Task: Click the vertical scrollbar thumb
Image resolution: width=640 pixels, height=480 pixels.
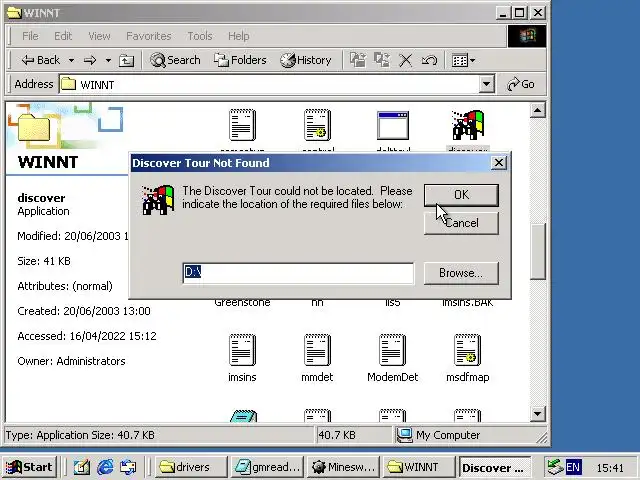Action: [x=538, y=252]
